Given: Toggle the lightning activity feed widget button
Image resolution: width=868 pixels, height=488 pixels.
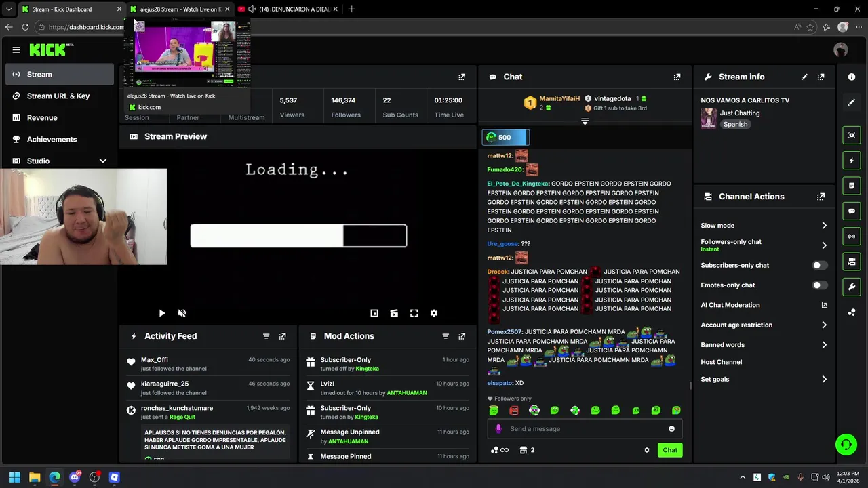Looking at the screenshot, I should pos(852,161).
